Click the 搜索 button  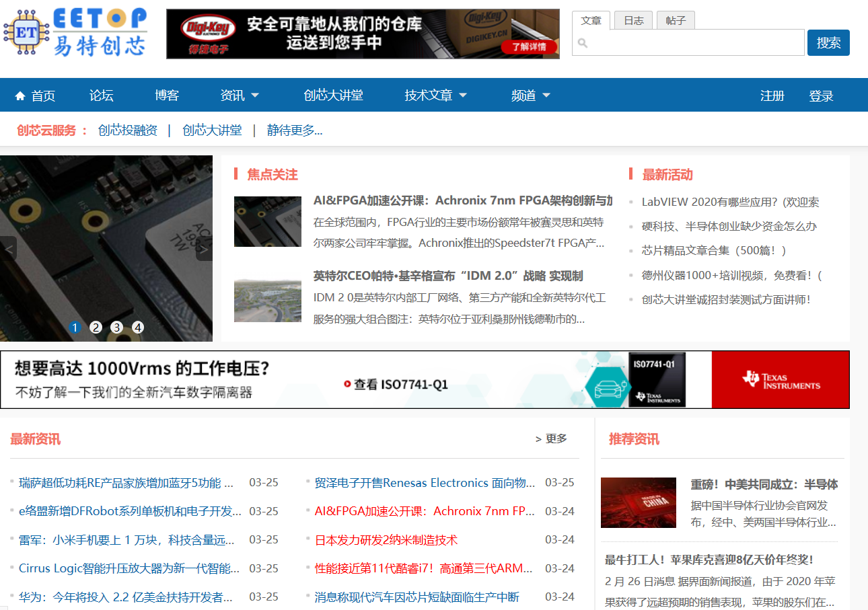click(x=828, y=42)
